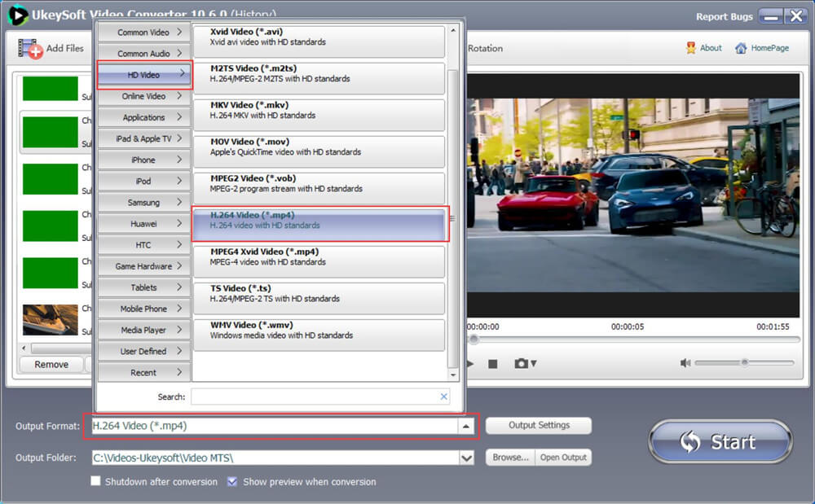
Task: Expand Online Video category
Action: 143,96
